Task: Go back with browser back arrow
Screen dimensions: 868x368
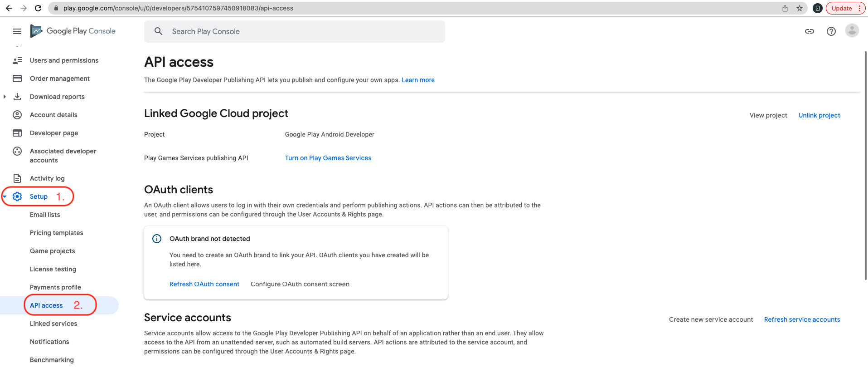Action: point(9,8)
